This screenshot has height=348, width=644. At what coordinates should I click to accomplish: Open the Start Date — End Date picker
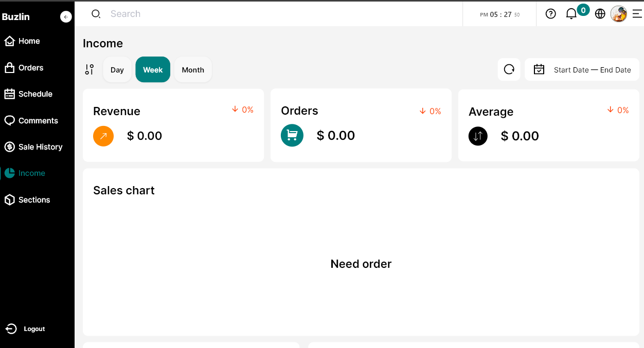(582, 69)
